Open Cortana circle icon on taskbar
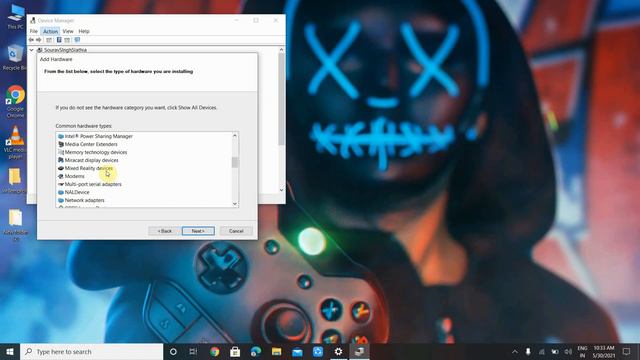This screenshot has width=640, height=360. pos(173,351)
